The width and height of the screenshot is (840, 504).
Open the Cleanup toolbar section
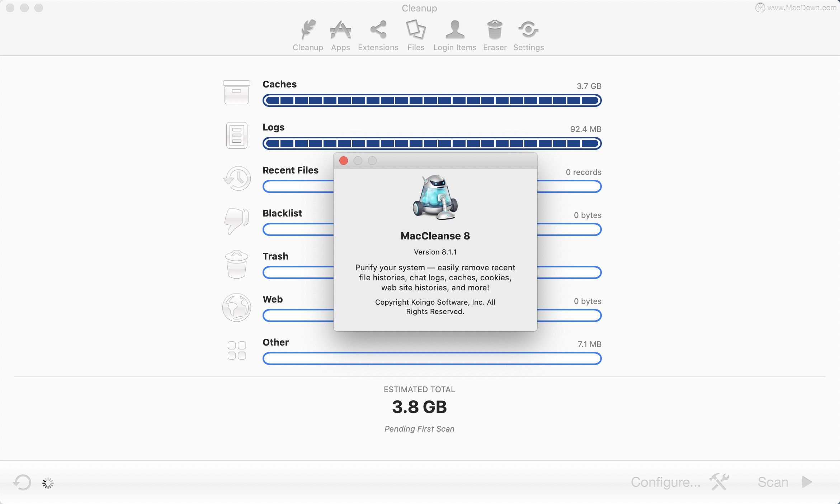click(308, 35)
